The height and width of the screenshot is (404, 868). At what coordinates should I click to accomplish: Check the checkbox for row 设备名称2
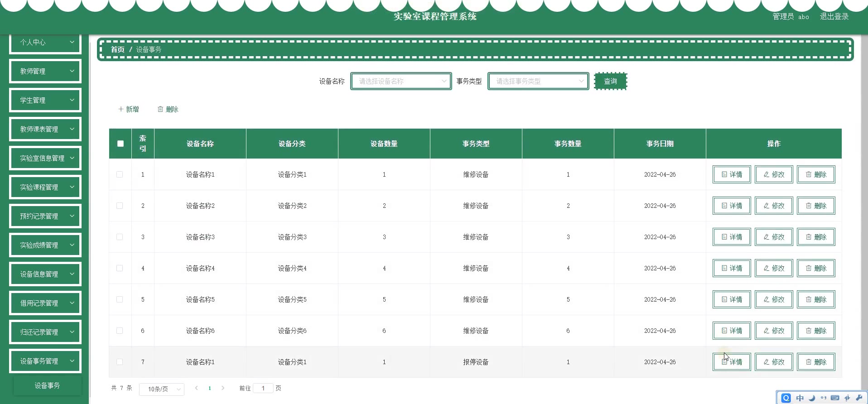point(120,206)
